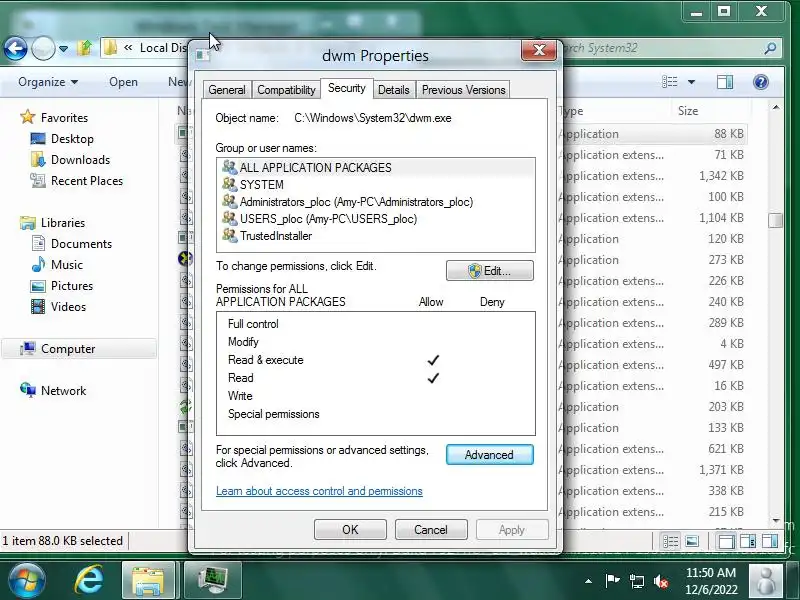
Task: Click OK in dwm Properties dialog
Action: coord(350,530)
